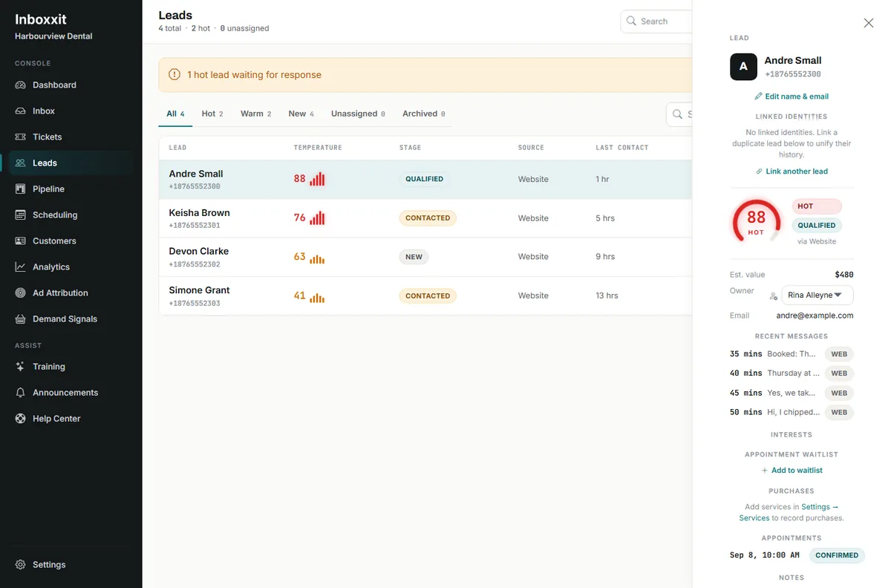Image resolution: width=891 pixels, height=588 pixels.
Task: Open the Owner dropdown Rina Alleyne
Action: tap(817, 295)
